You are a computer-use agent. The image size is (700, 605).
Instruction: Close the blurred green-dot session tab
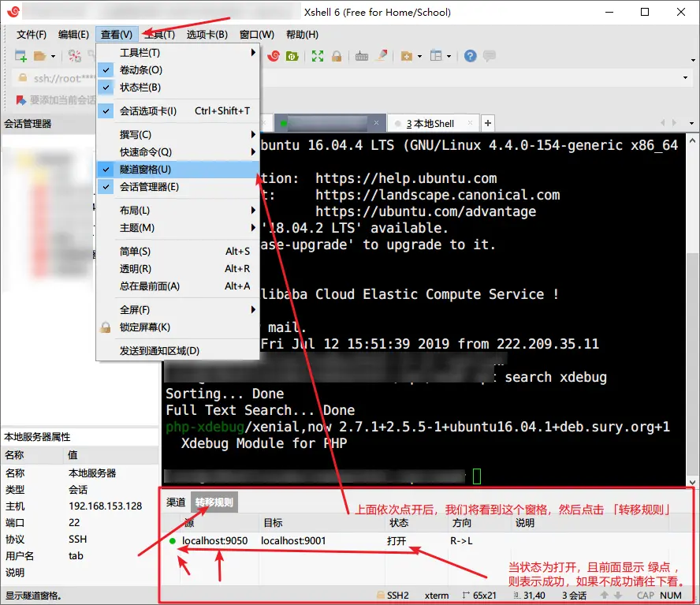376,123
